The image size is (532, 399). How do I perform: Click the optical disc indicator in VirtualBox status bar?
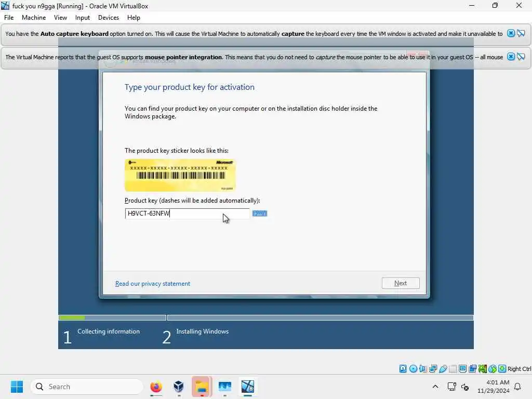tap(413, 368)
